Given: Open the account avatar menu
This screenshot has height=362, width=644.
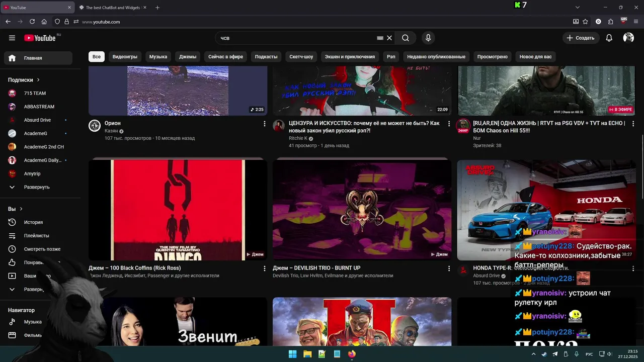Looking at the screenshot, I should tap(628, 38).
